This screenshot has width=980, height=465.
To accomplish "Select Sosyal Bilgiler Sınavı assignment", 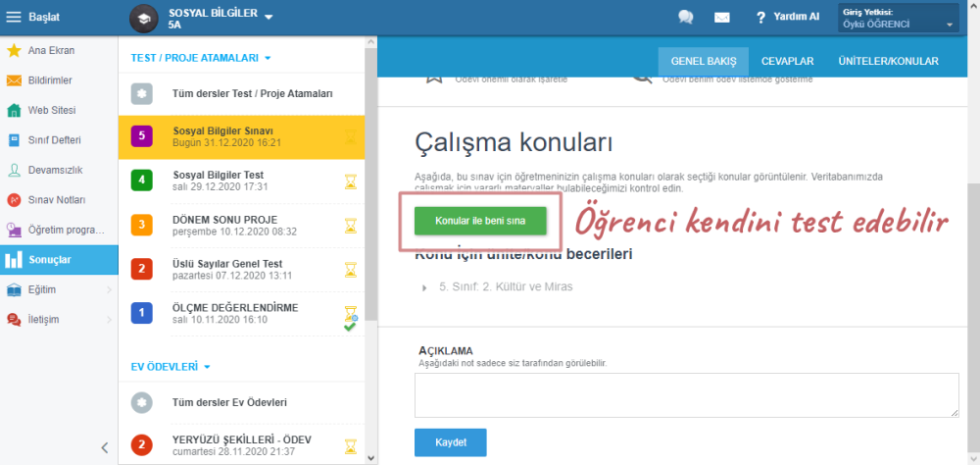I will (x=239, y=136).
